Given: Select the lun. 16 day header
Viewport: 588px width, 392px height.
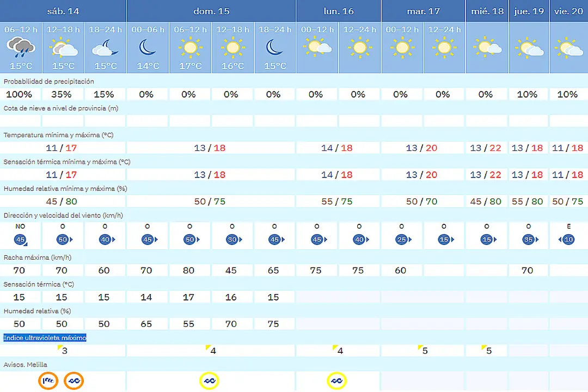Looking at the screenshot, I should coord(339,11).
